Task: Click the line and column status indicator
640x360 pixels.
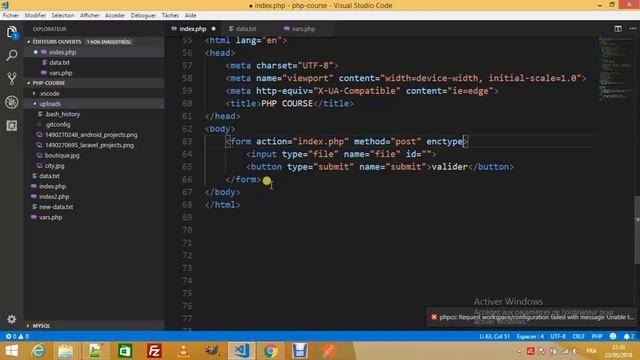Action: [x=494, y=336]
